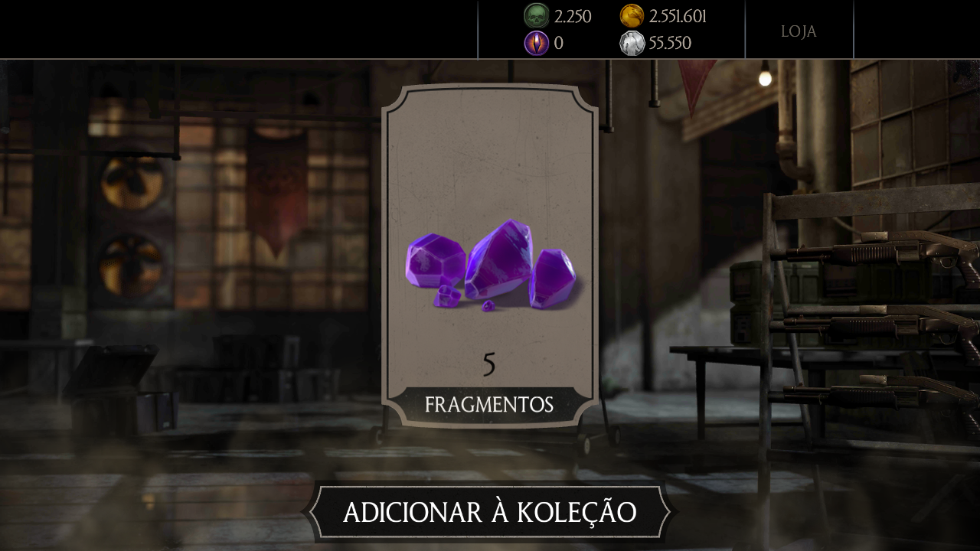Open the Loja store tab
Screen dimensions: 980x551
pos(799,31)
